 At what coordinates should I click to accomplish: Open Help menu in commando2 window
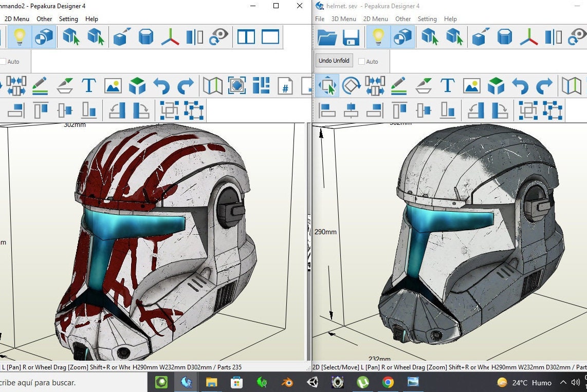pyautogui.click(x=91, y=18)
